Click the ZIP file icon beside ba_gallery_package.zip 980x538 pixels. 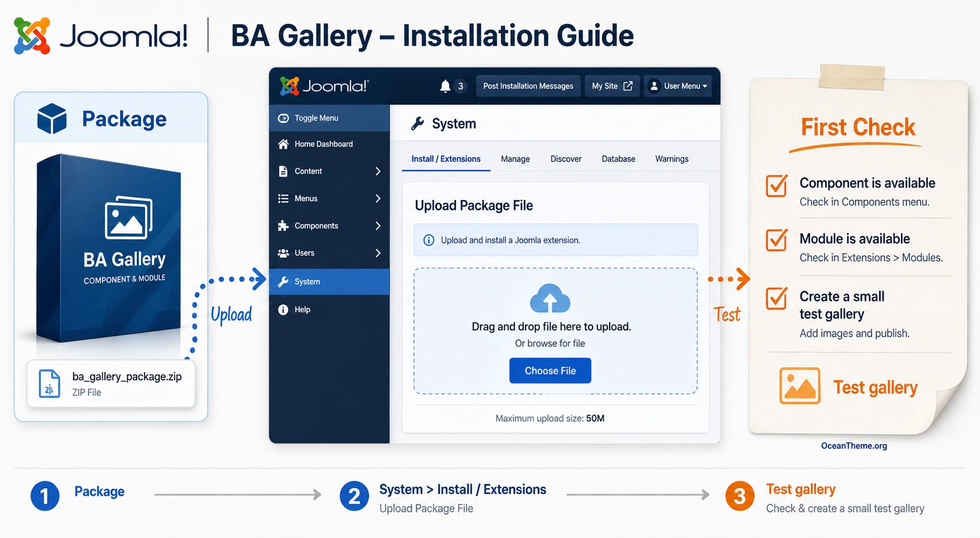pos(49,383)
